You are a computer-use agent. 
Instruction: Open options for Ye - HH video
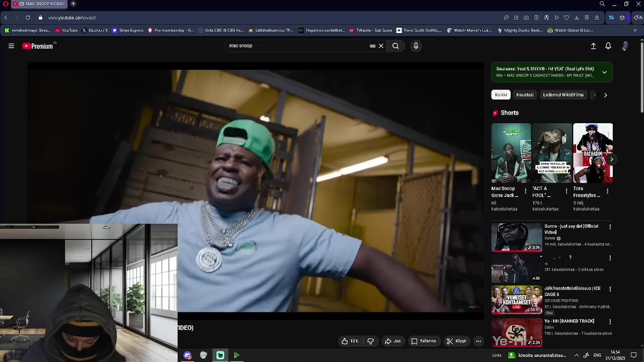coord(610,322)
